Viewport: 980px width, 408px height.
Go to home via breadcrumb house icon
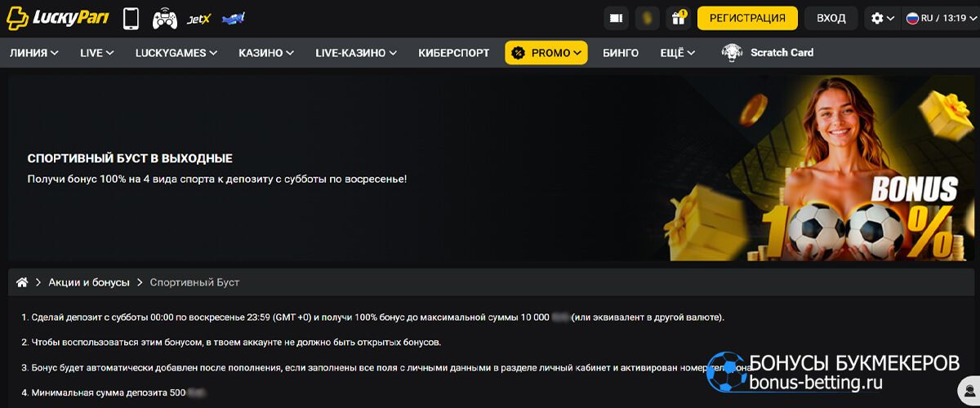coord(22,282)
